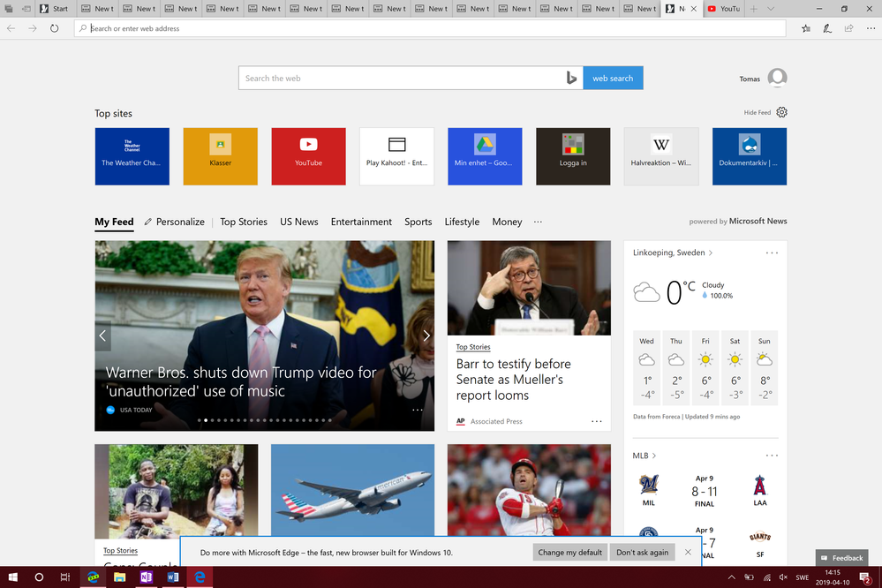
Task: Open Task View in taskbar
Action: click(65, 577)
